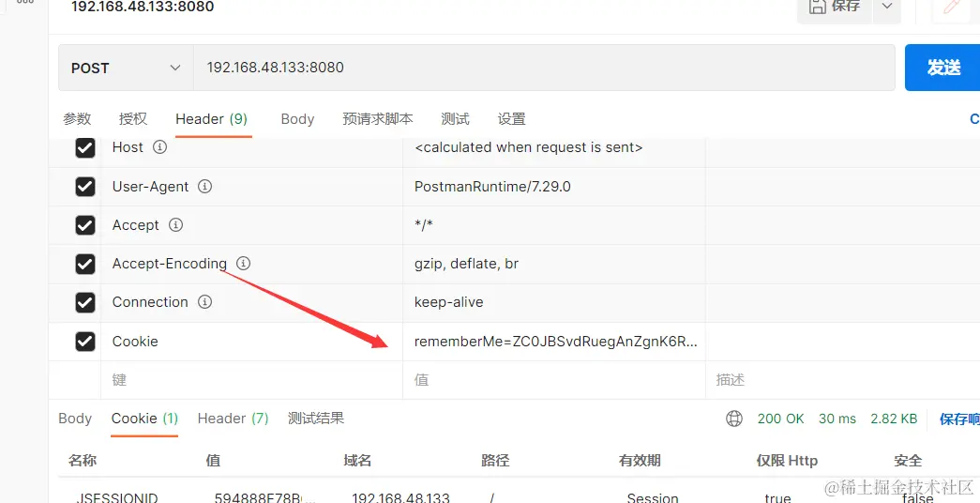The width and height of the screenshot is (980, 503).
Task: Click the 200 OK status text
Action: pos(780,419)
